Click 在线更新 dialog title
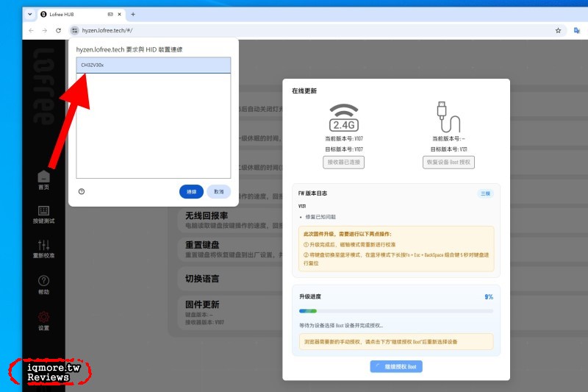The width and height of the screenshot is (588, 392). (x=304, y=90)
